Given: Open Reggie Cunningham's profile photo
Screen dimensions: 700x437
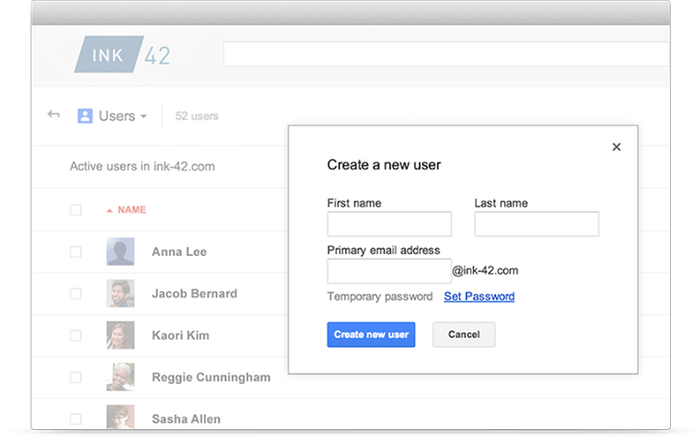Looking at the screenshot, I should (x=121, y=377).
